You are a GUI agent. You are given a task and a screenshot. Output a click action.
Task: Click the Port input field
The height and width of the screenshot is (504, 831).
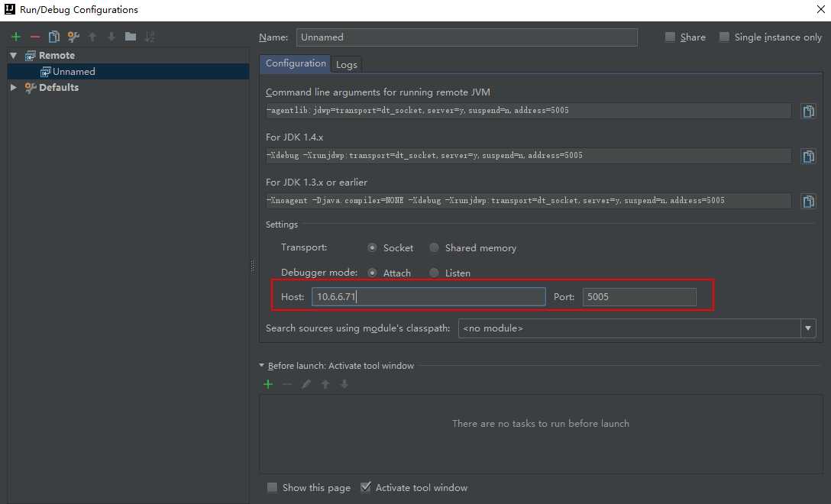click(640, 297)
